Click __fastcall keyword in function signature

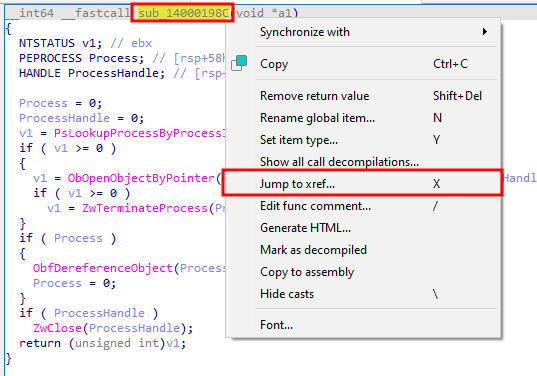[x=96, y=13]
